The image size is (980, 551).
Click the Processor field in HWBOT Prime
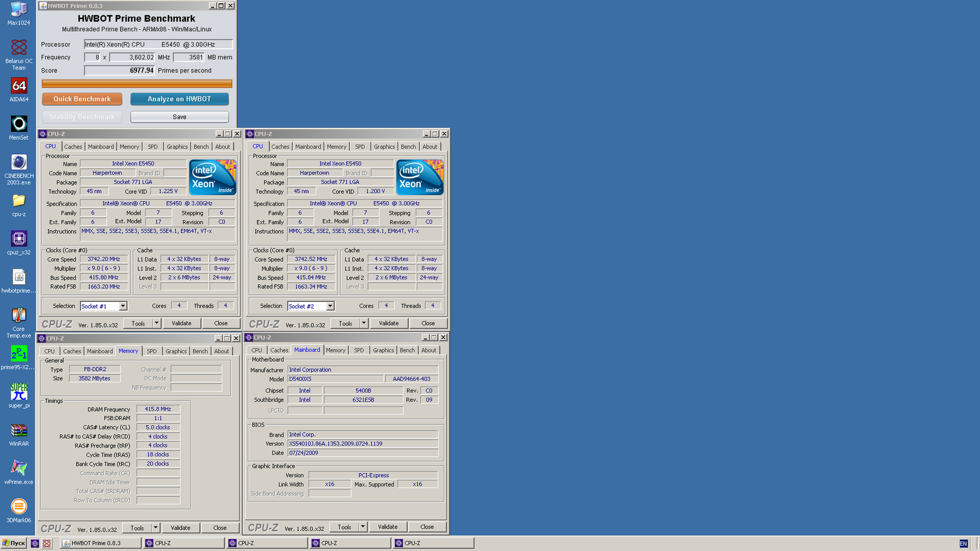coord(158,44)
